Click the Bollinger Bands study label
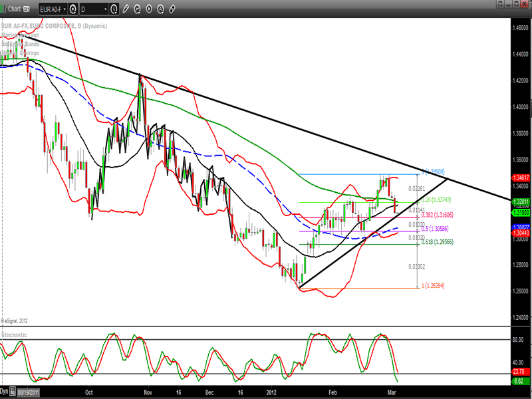Image resolution: width=532 pixels, height=399 pixels. 21,44
